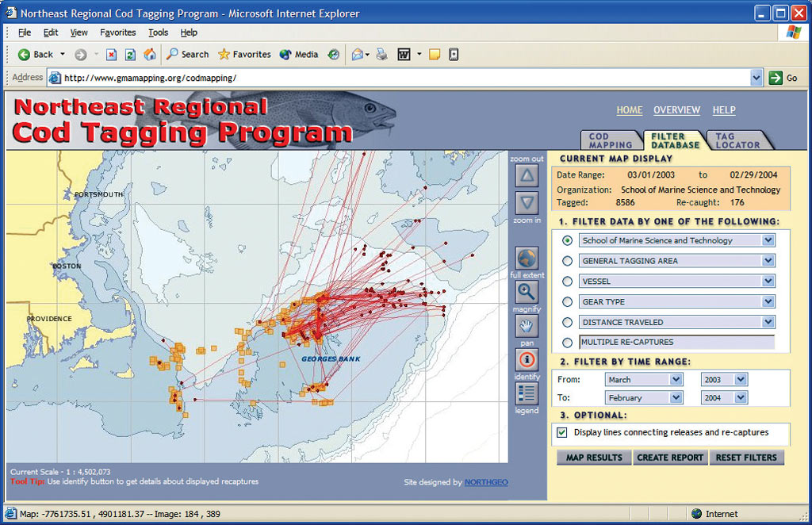The height and width of the screenshot is (525, 812).
Task: Open the Edit menu
Action: 51,33
